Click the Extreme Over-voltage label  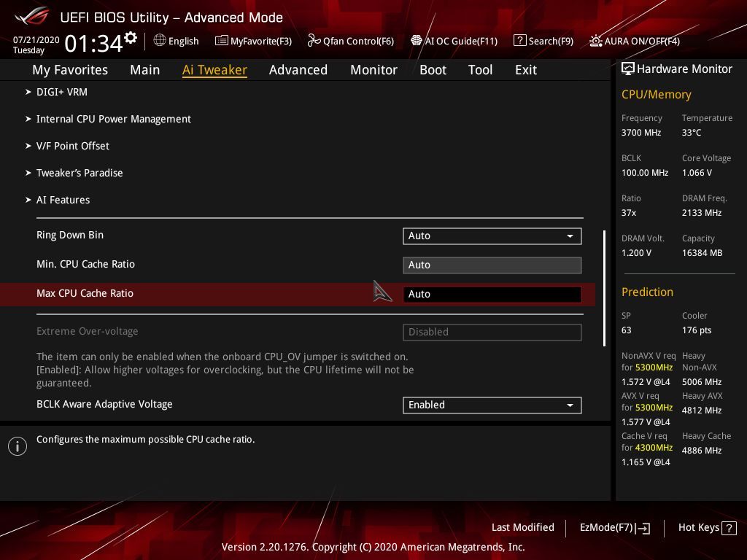point(88,332)
